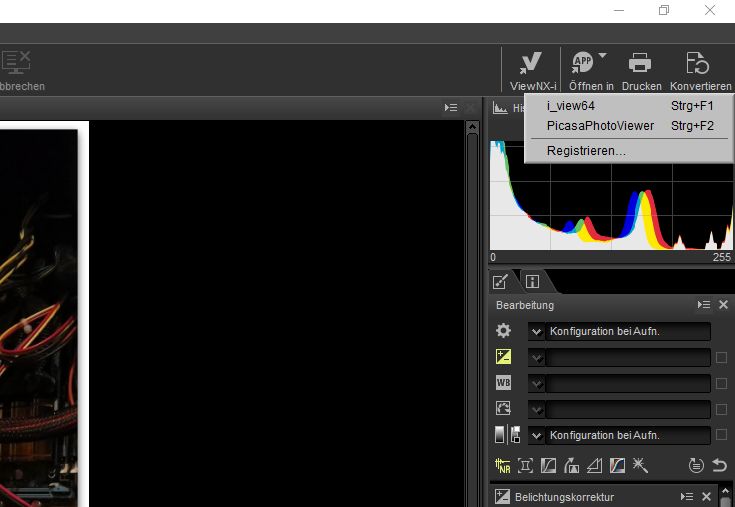Open the Bearbeitung panel options menu
735x507 pixels.
tap(704, 305)
